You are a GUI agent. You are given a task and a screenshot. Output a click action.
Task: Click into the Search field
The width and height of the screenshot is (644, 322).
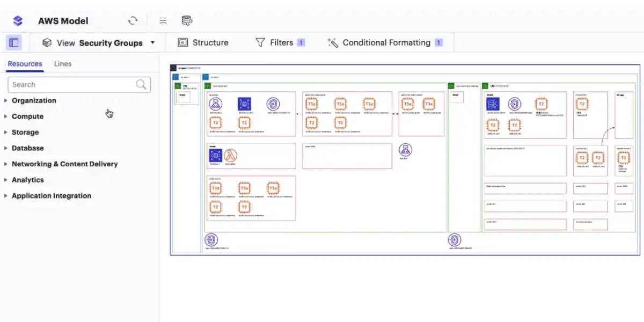[79, 84]
